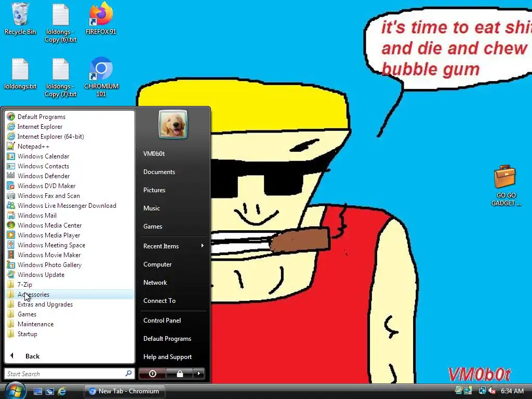Viewport: 532px width, 399px height.
Task: Launch FIREFOX 91 desktop shortcut
Action: coord(101,19)
